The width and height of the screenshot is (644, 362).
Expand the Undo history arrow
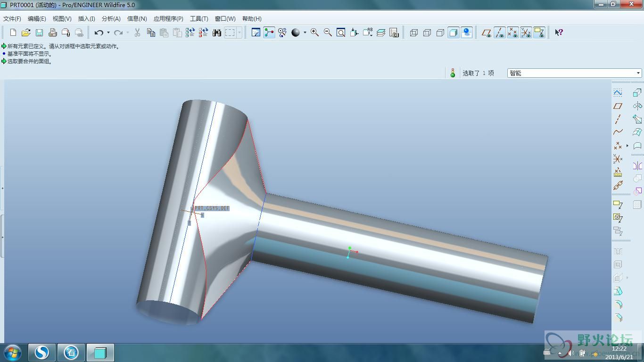(108, 33)
